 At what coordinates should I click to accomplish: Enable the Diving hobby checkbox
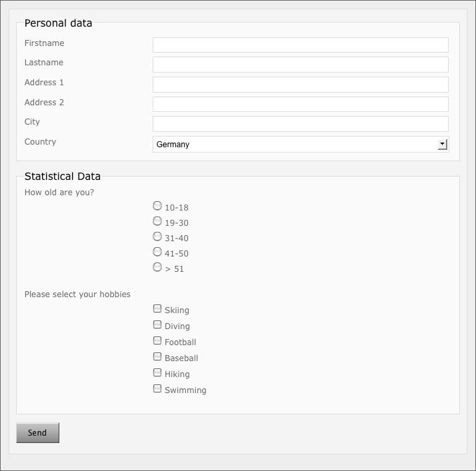[x=157, y=325]
